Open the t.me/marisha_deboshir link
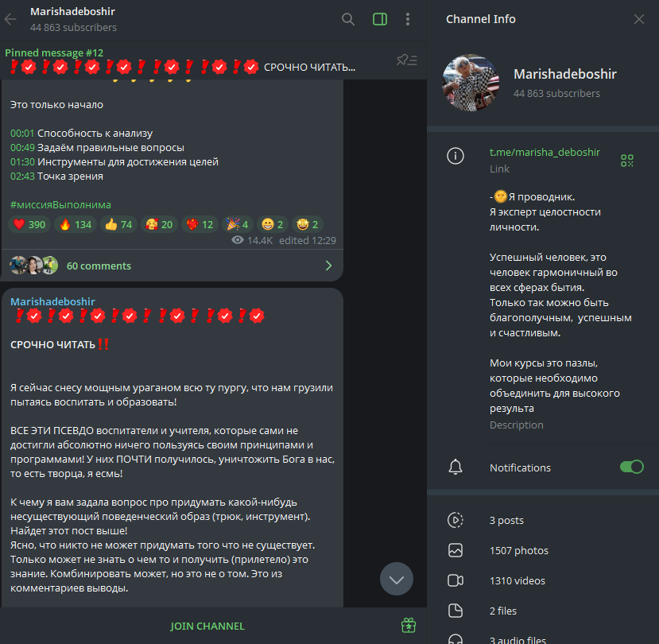The image size is (659, 644). pos(545,152)
